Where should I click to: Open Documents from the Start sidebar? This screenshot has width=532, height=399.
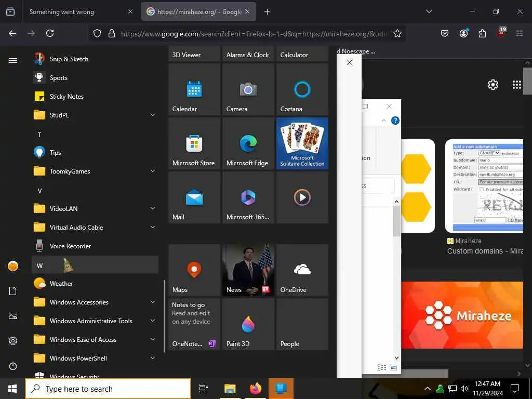(13, 291)
